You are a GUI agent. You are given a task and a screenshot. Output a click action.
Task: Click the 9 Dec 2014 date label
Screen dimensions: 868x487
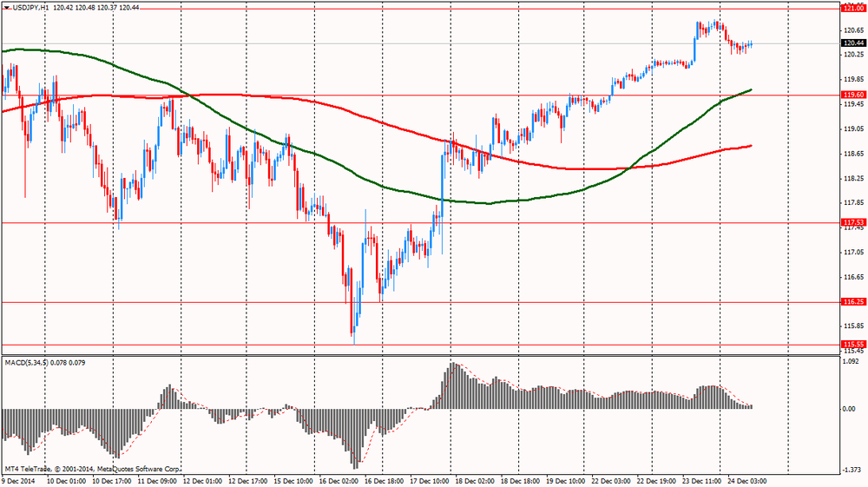tap(18, 482)
